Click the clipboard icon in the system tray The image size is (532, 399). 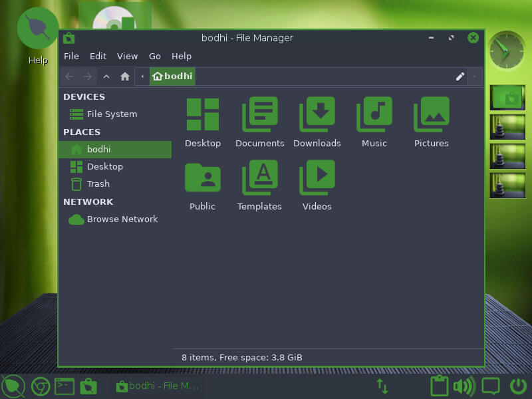coord(439,386)
